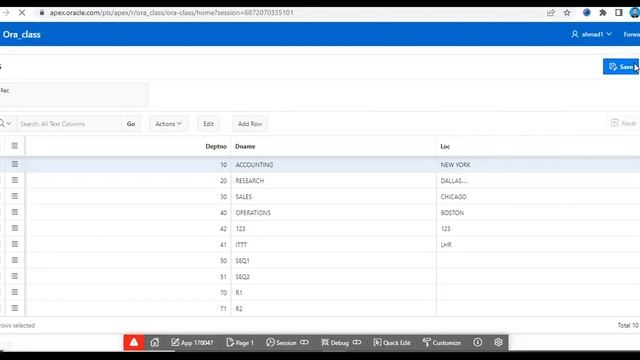Open row menu for RESEARCH row

point(15,180)
